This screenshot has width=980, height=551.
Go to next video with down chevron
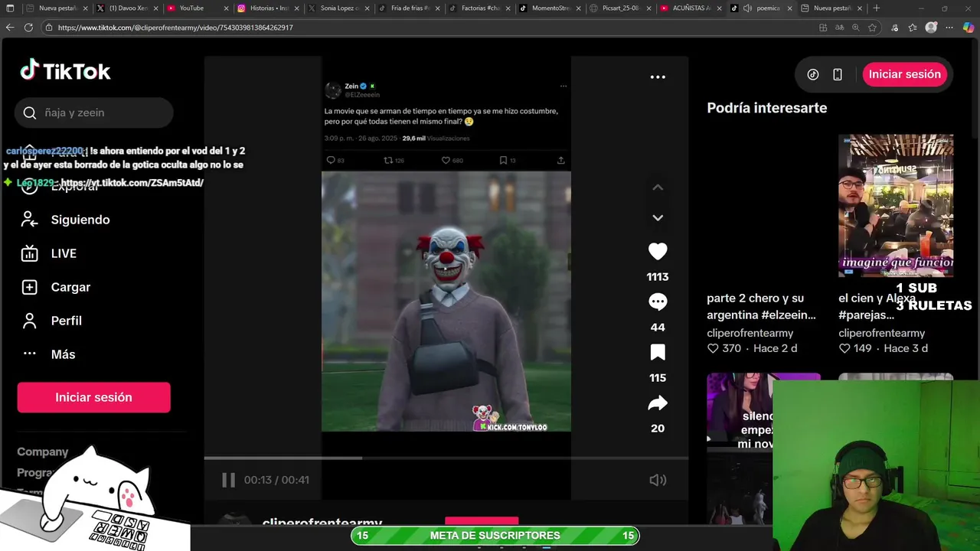658,218
